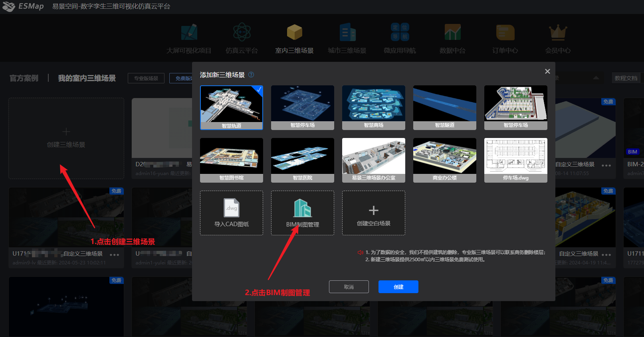
Task: Switch to 我的室内三维场景 tab
Action: click(87, 78)
